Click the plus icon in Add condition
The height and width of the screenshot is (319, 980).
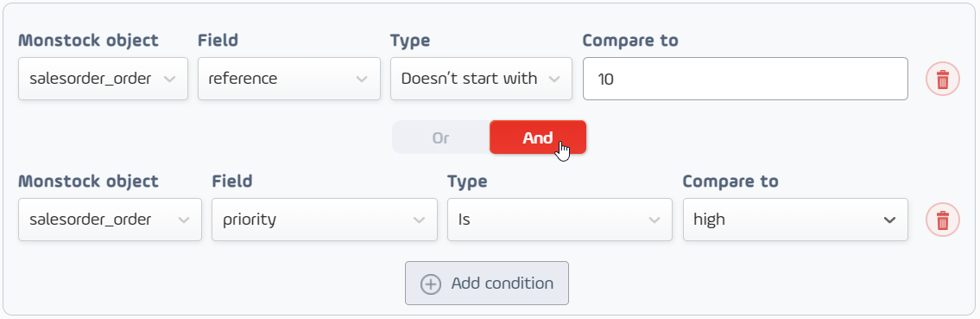coord(431,284)
